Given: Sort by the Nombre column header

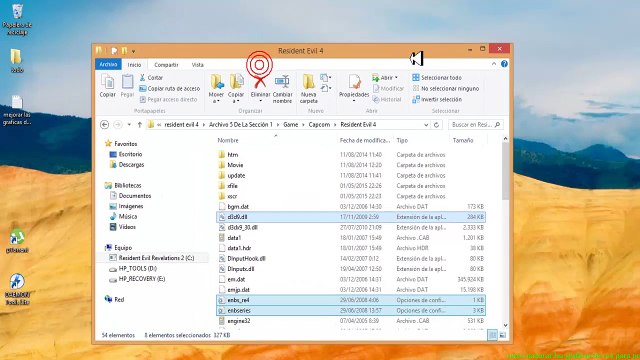Looking at the screenshot, I should click(x=228, y=140).
